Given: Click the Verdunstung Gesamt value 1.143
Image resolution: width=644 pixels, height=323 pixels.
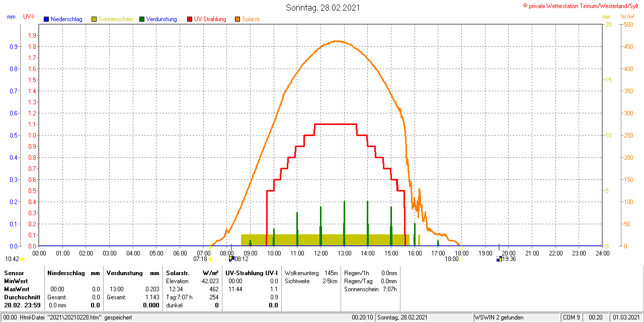Looking at the screenshot, I should pyautogui.click(x=151, y=297).
